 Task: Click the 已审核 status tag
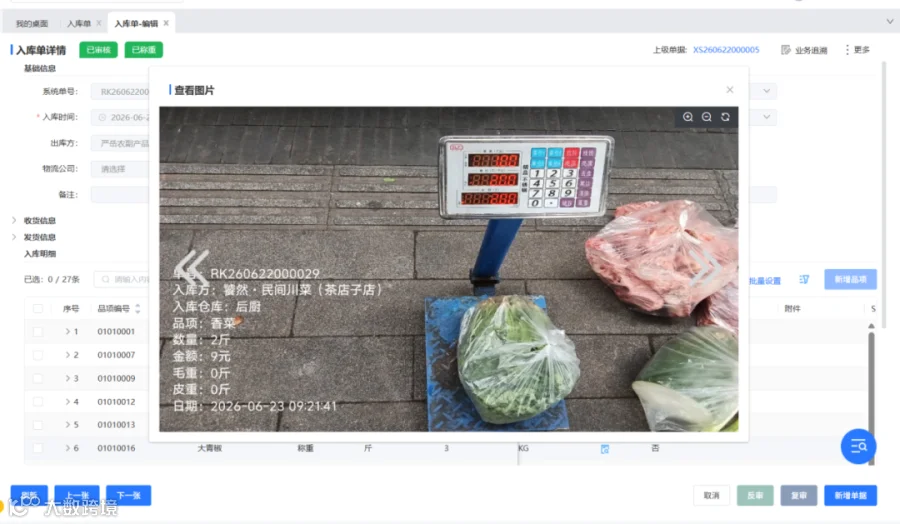pyautogui.click(x=98, y=50)
